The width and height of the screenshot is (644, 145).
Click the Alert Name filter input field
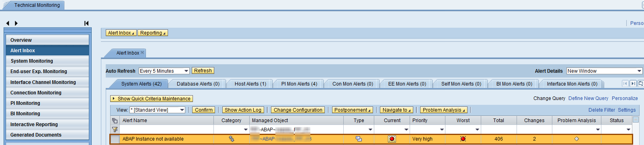(x=166, y=129)
